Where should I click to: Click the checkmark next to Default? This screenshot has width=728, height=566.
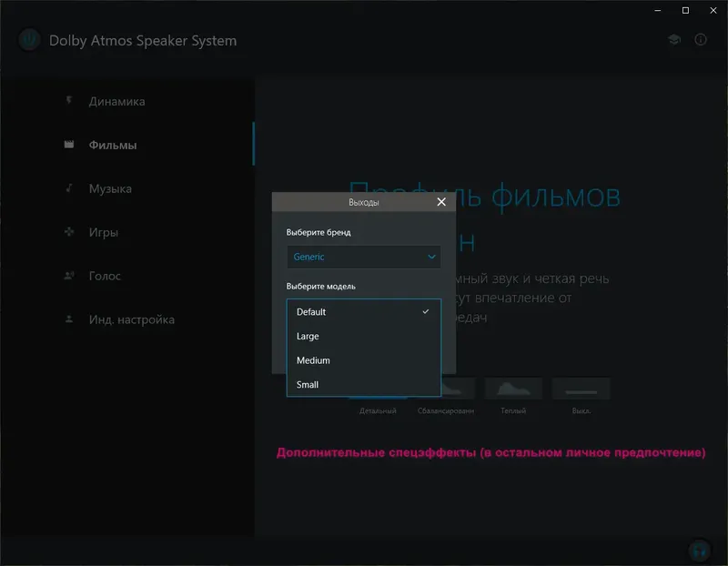coord(426,311)
